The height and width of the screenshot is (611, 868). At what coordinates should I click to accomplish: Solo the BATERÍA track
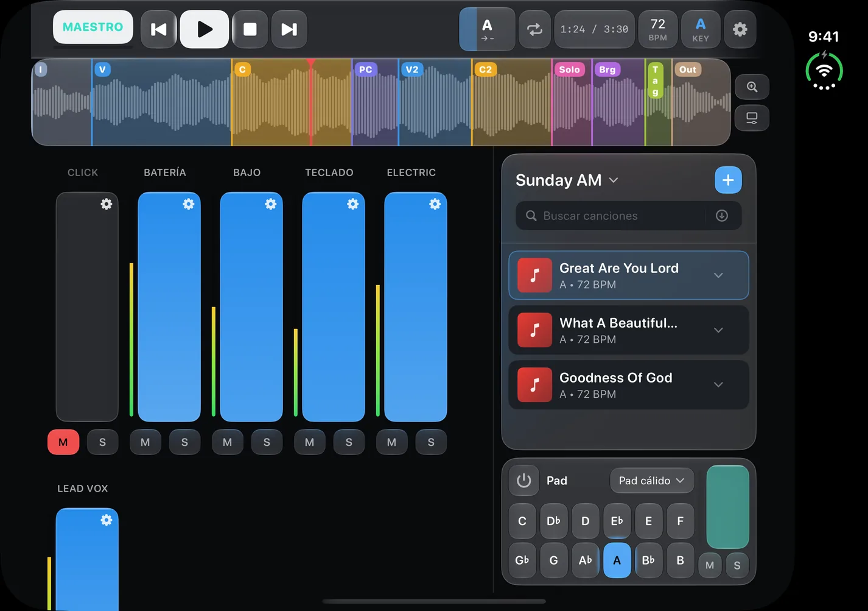(184, 442)
